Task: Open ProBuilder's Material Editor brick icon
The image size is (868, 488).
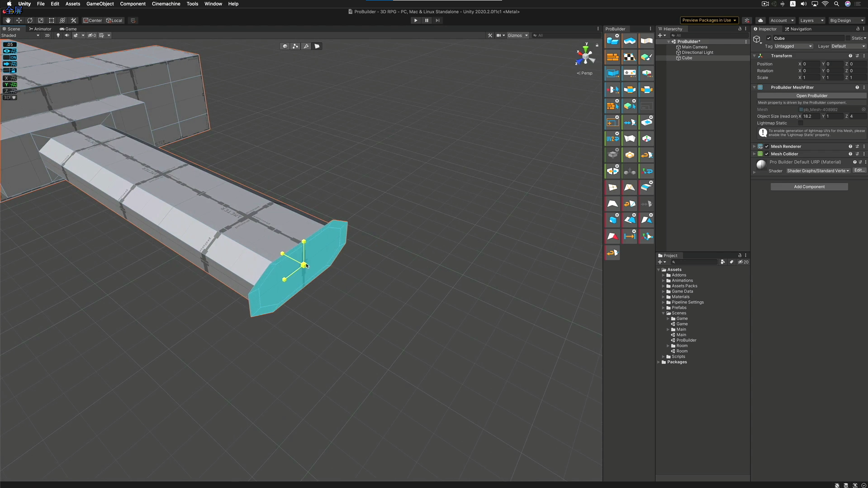Action: click(x=612, y=57)
